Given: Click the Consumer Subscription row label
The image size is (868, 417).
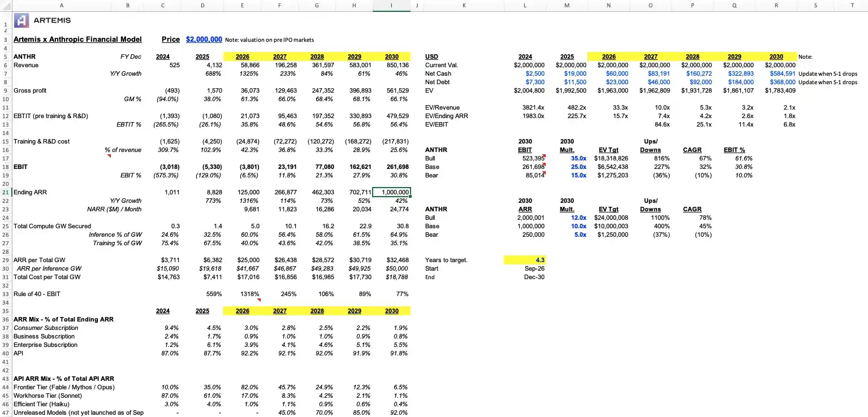Looking at the screenshot, I should pos(46,328).
